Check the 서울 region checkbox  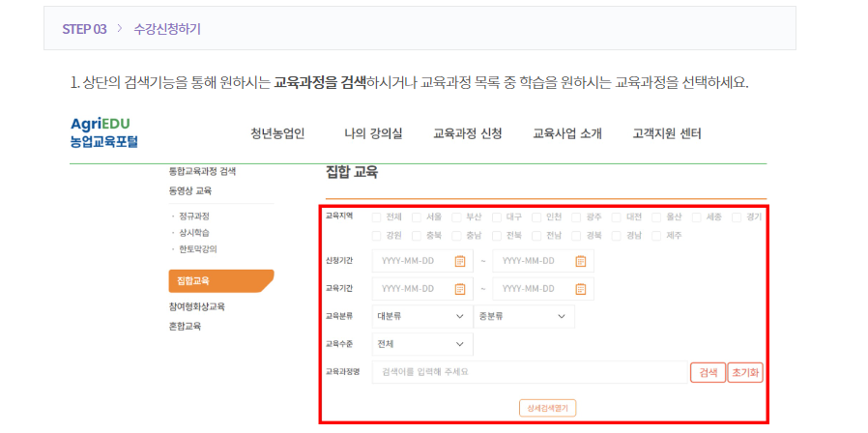(417, 217)
